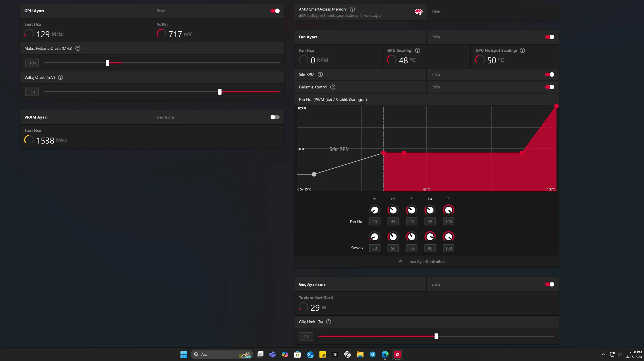Click the P5 Fan Hızı dial knob
This screenshot has height=361, width=644.
(x=448, y=210)
